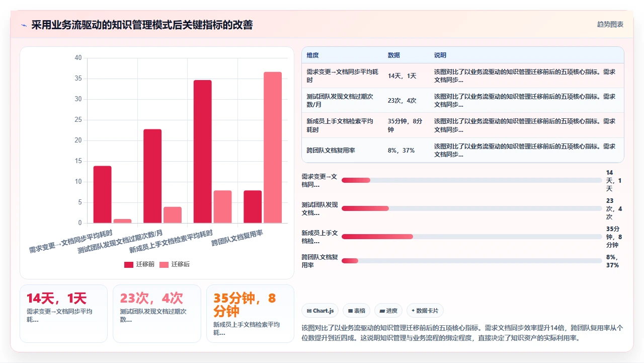Toggle the 迁移前 legend swatch
Image resolution: width=644 pixels, height=363 pixels.
pos(129,264)
